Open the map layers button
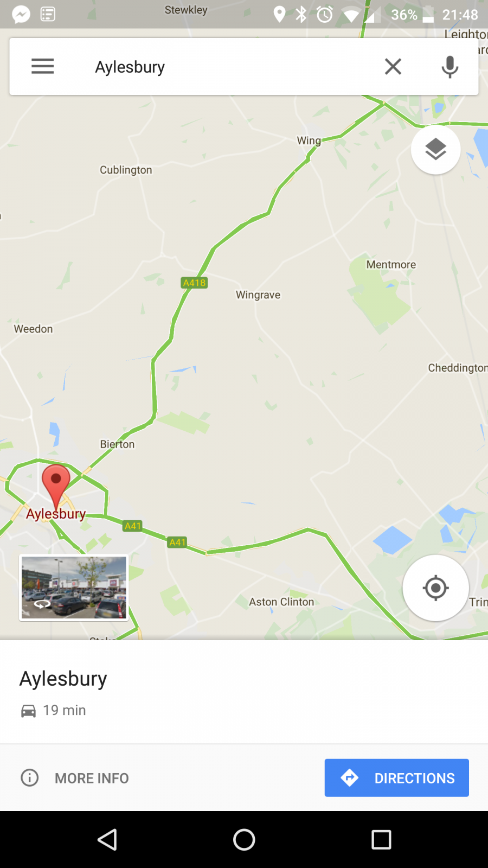This screenshot has width=488, height=868. coord(436,149)
